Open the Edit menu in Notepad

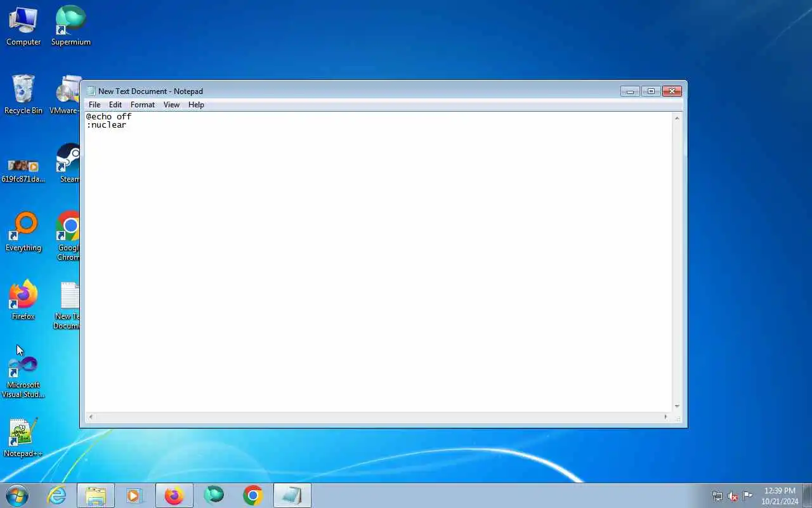pyautogui.click(x=115, y=105)
